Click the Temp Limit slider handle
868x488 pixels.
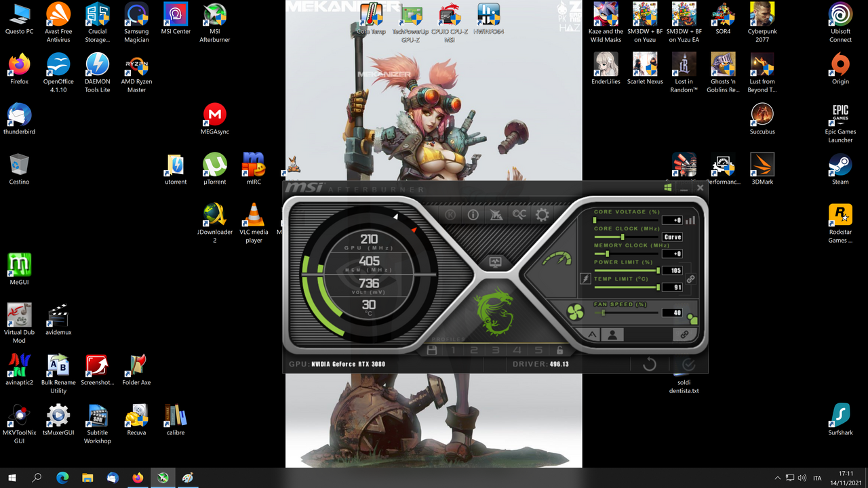pyautogui.click(x=658, y=287)
